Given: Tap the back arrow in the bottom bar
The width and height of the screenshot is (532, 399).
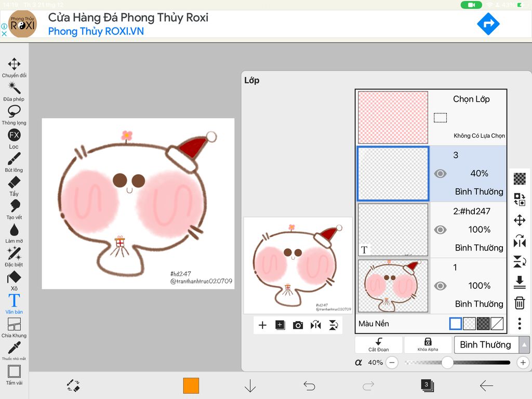Looking at the screenshot, I should coord(486,386).
